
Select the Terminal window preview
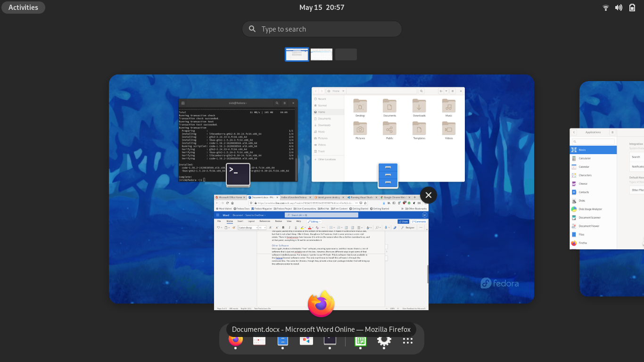pyautogui.click(x=238, y=140)
